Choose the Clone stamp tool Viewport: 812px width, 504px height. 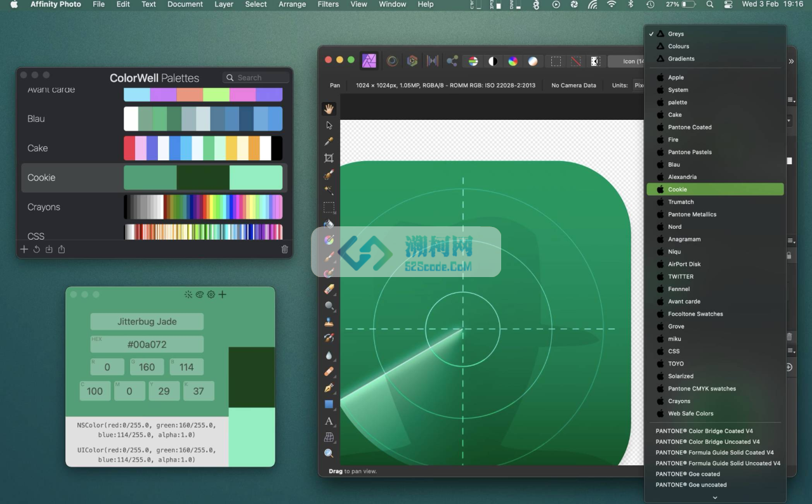point(329,322)
